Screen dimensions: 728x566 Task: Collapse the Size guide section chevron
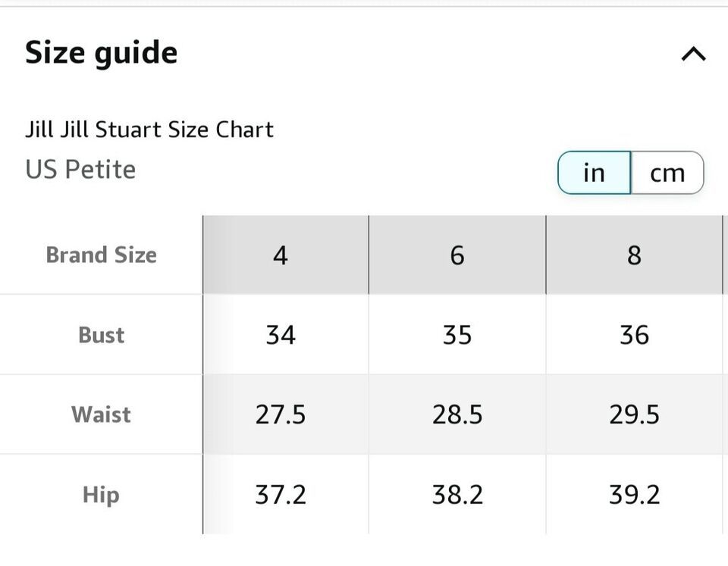point(693,55)
